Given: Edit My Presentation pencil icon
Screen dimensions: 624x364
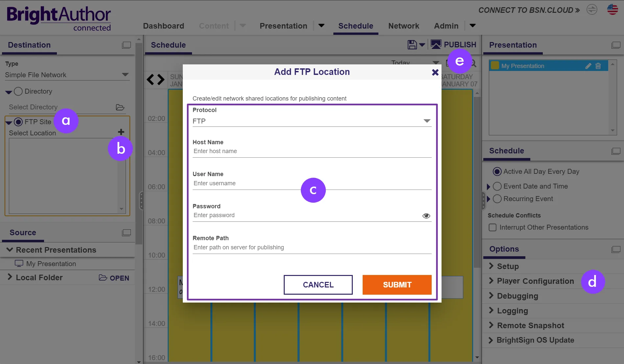Looking at the screenshot, I should coord(588,66).
